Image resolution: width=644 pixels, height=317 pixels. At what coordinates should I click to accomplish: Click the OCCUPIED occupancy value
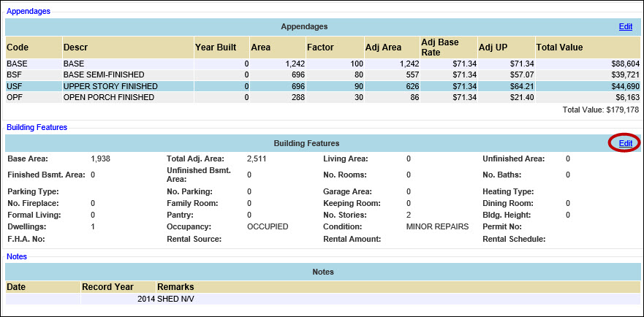click(x=268, y=226)
